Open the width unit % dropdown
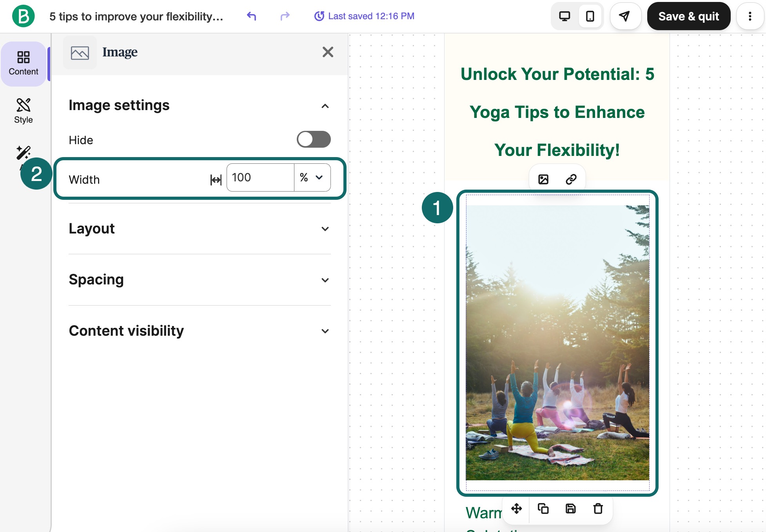766x532 pixels. pos(312,177)
